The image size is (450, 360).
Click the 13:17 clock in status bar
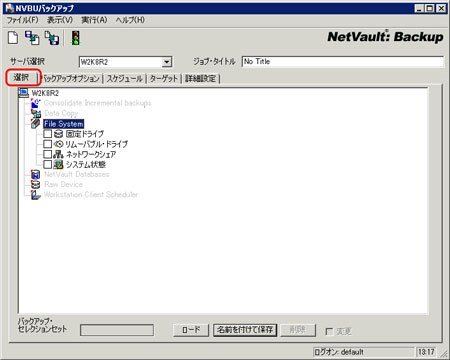point(426,352)
